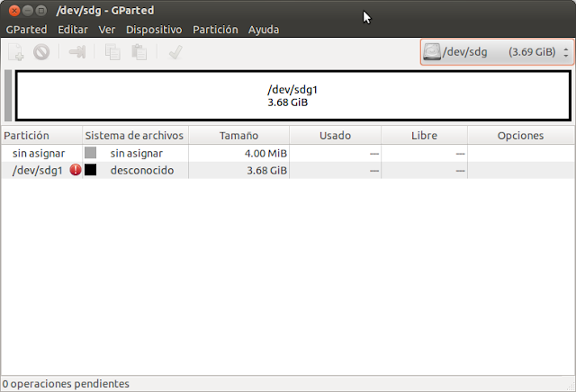
Task: Click the 0 operaciones pendientes status bar
Action: (x=66, y=384)
